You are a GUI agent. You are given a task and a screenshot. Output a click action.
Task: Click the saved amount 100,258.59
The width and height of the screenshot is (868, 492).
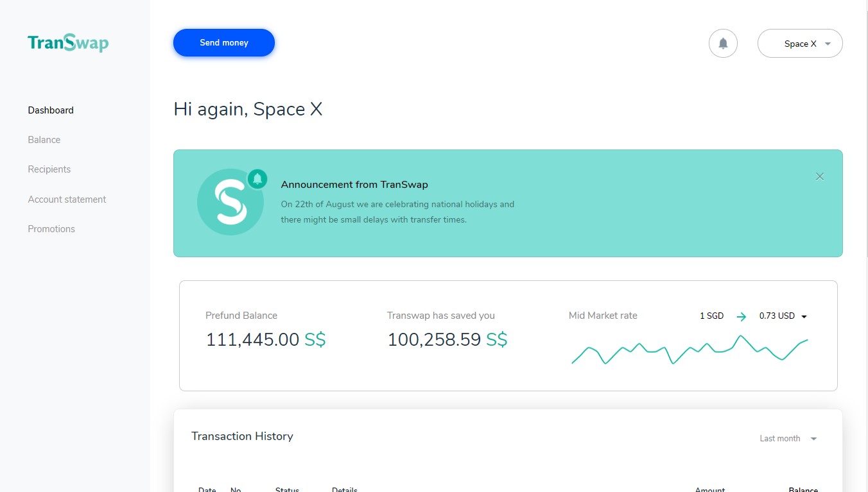[x=434, y=340]
